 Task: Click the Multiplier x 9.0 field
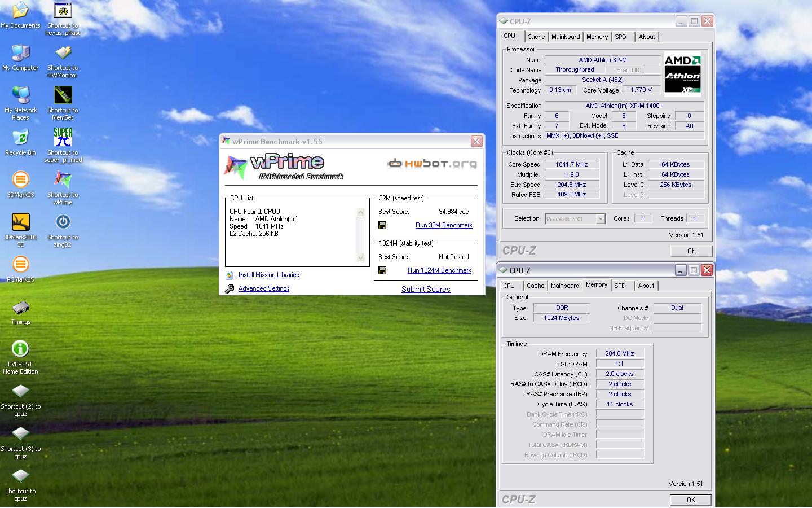(x=572, y=174)
